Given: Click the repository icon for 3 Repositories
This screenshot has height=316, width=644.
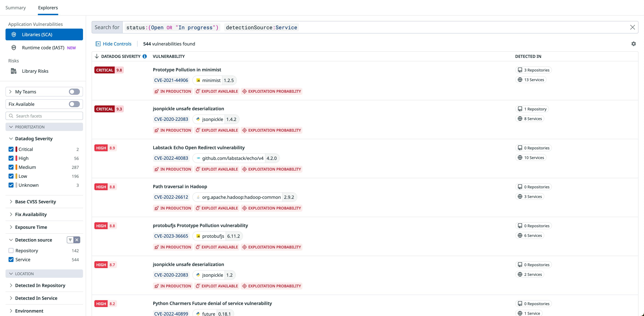Looking at the screenshot, I should pos(520,70).
